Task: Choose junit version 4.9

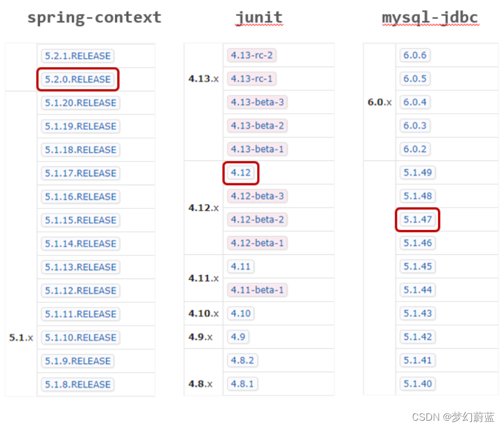Action: click(x=238, y=337)
